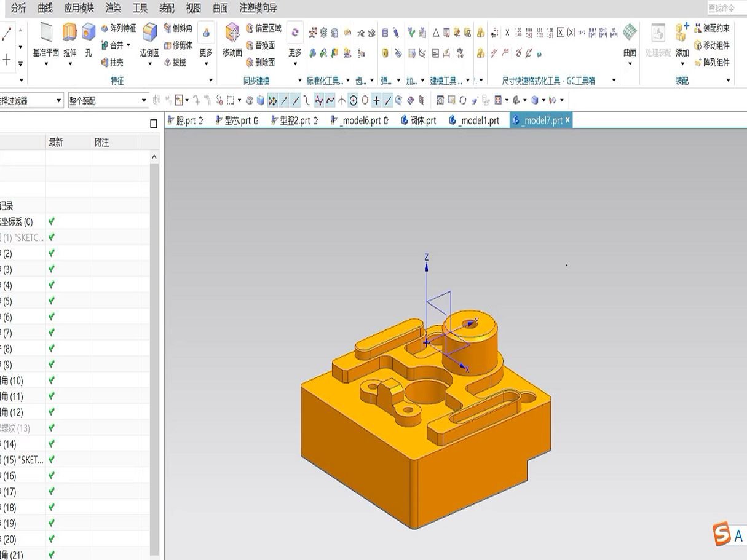Open the 曲线 ribbon tab

tap(45, 8)
